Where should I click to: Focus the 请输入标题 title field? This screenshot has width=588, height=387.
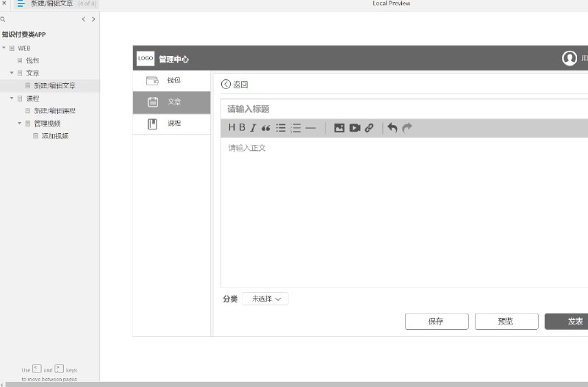tap(404, 109)
